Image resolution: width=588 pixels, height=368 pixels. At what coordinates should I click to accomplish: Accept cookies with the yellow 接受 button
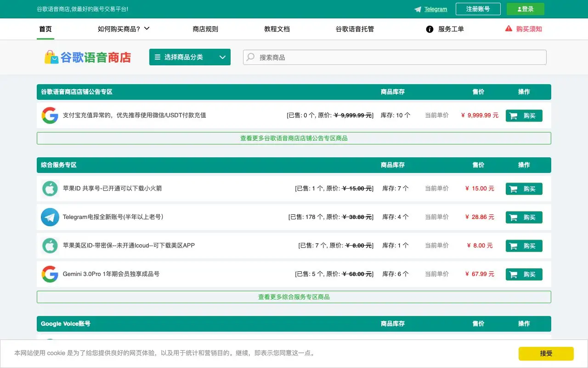pyautogui.click(x=546, y=354)
